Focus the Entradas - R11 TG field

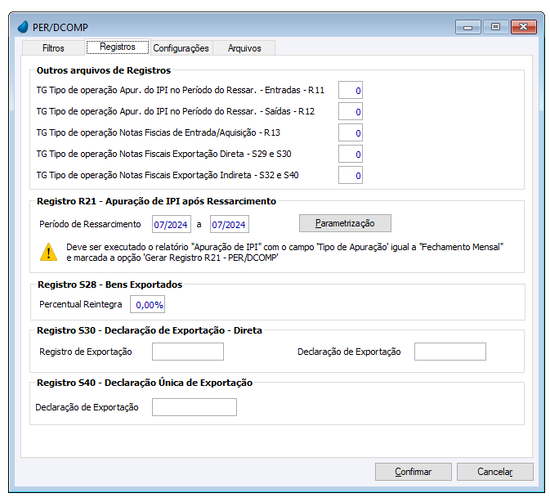click(350, 91)
